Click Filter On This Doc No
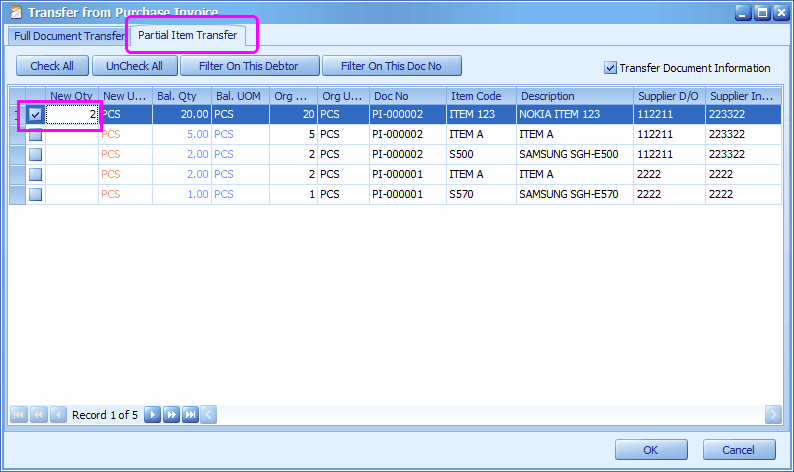The height and width of the screenshot is (472, 794). (392, 67)
